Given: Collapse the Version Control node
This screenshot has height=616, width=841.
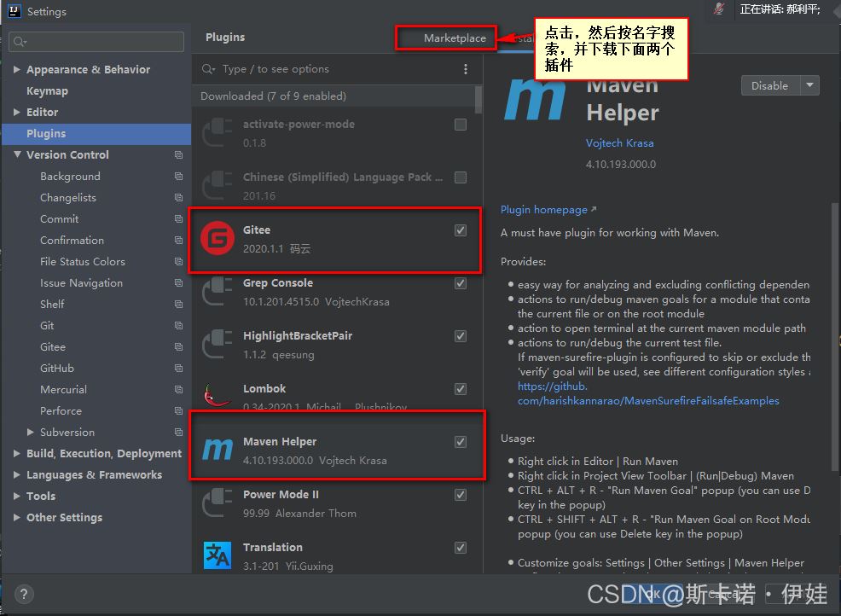Looking at the screenshot, I should [x=17, y=154].
